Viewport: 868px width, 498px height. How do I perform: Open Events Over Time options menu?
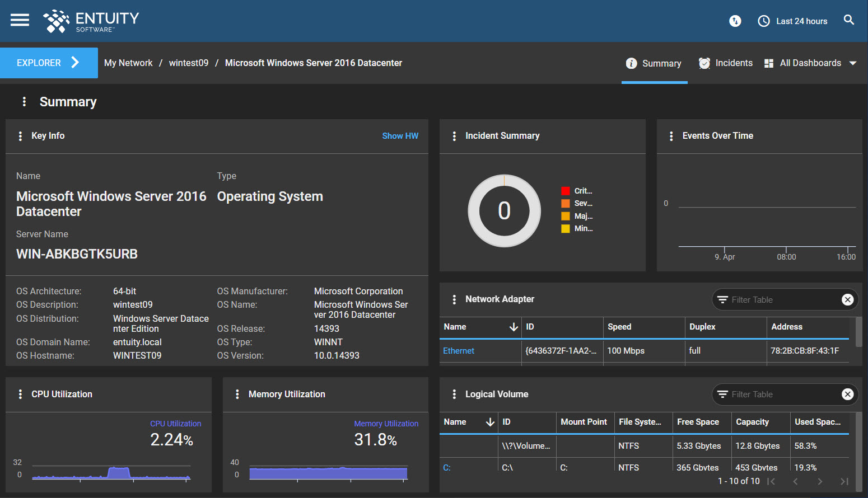[671, 136]
